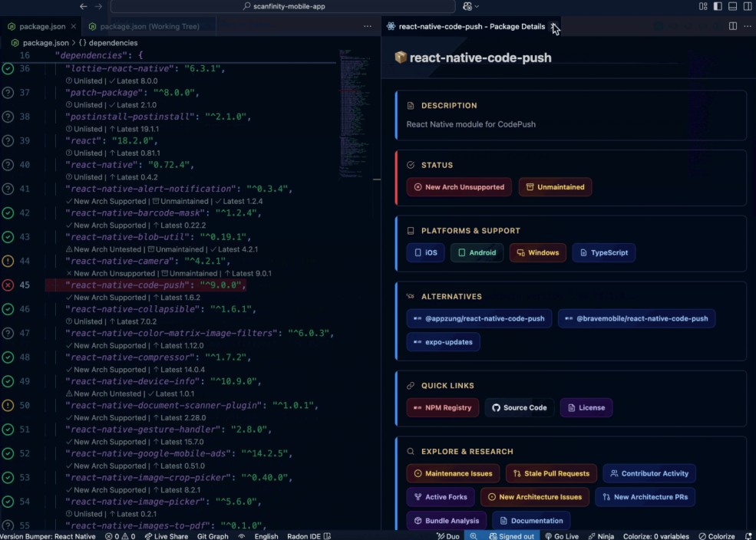Click Version Bumper: React Native status item
Viewport: 756px width, 540px height.
point(48,536)
